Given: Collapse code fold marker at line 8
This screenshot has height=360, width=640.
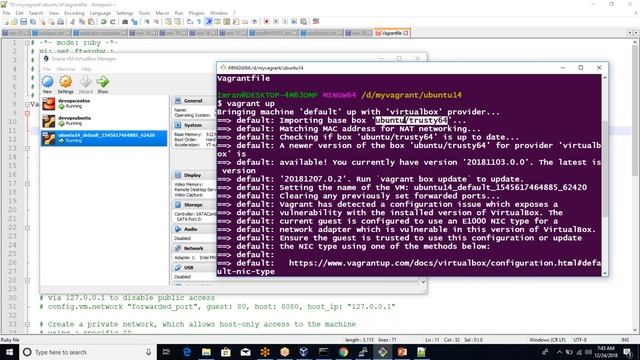Looking at the screenshot, I should (x=27, y=104).
